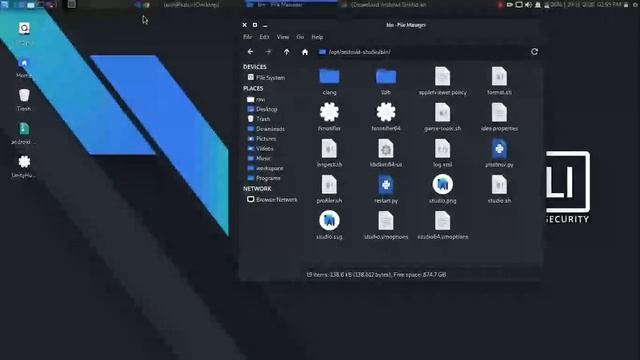Image resolution: width=640 pixels, height=360 pixels.
Task: Select the libdbm64.so library file
Action: tap(386, 153)
